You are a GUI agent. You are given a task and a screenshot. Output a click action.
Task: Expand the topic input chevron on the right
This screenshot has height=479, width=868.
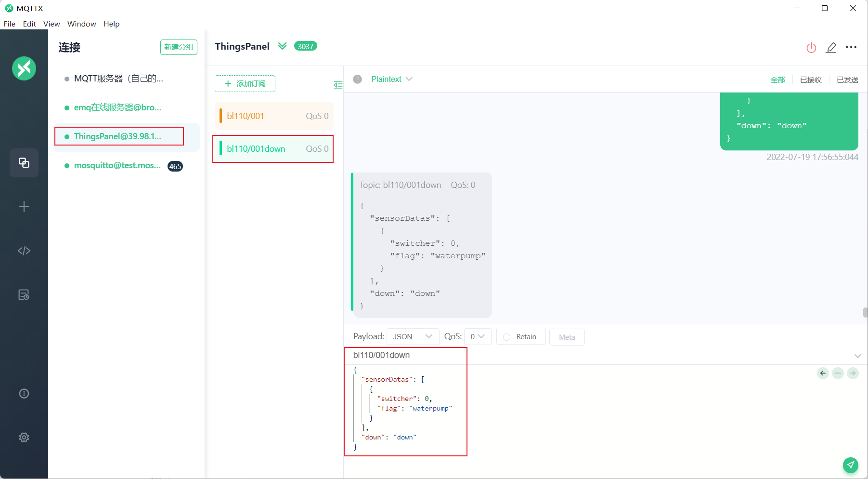coord(857,356)
